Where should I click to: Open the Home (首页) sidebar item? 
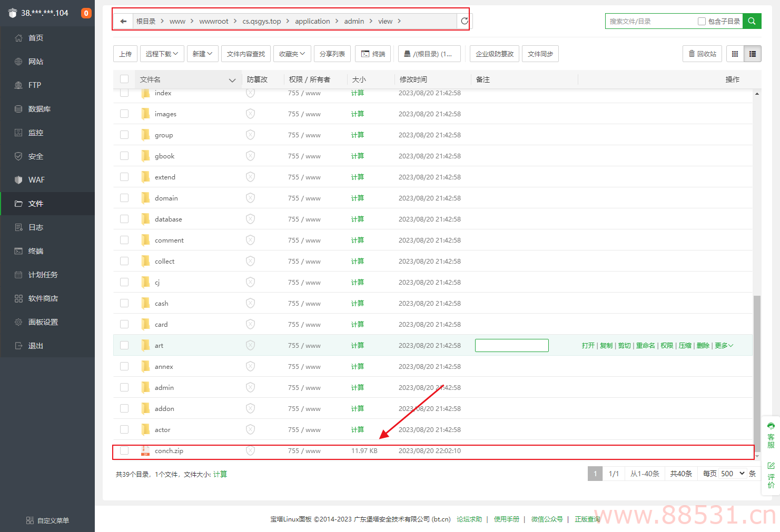pos(47,38)
